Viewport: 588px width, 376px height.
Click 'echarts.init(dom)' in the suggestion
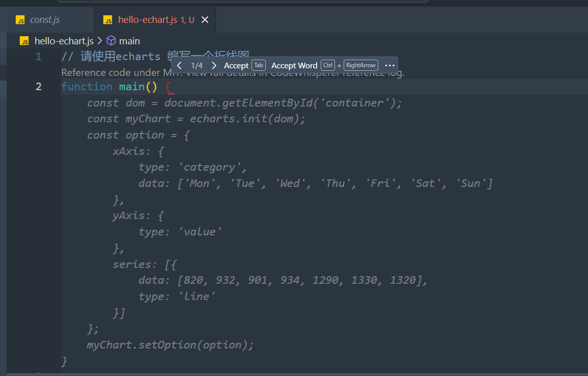coord(244,119)
